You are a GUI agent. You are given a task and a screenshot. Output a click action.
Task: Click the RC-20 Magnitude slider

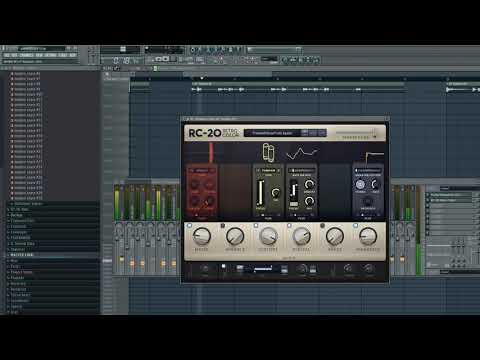click(356, 133)
